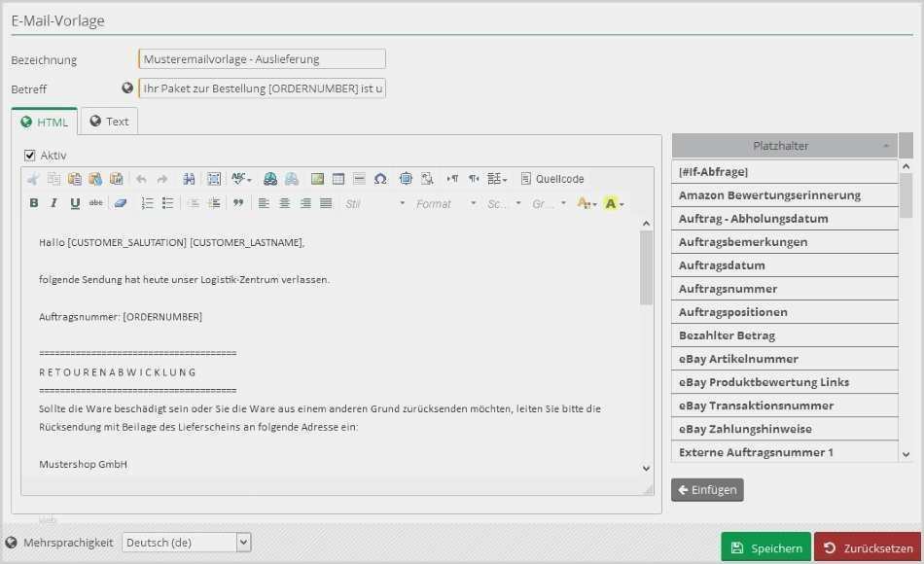The width and height of the screenshot is (924, 564).
Task: Save the template with Speichern
Action: click(x=766, y=548)
